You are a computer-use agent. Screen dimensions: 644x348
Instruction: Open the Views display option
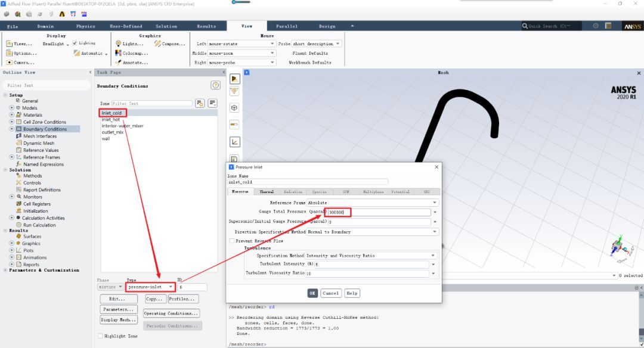pos(19,44)
